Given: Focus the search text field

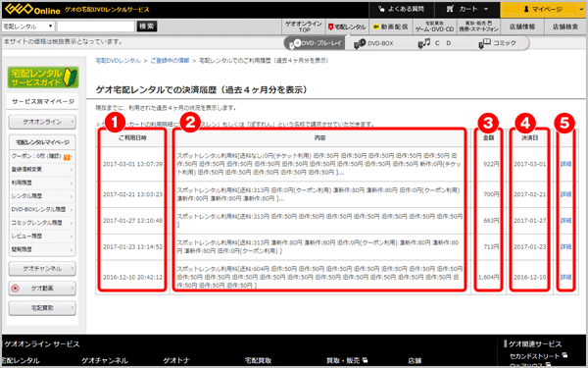Looking at the screenshot, I should point(96,26).
